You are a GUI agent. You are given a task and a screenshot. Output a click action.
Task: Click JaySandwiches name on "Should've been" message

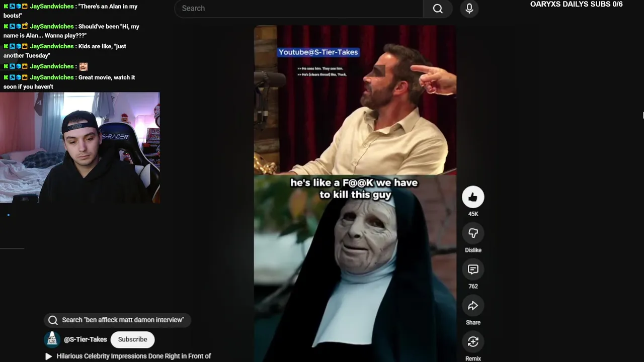51,26
